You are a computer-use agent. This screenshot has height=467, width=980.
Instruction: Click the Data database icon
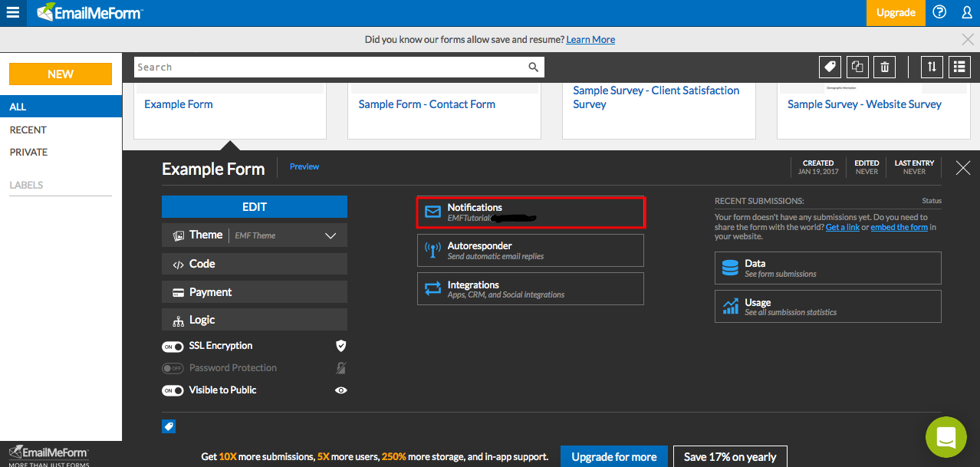tap(731, 268)
